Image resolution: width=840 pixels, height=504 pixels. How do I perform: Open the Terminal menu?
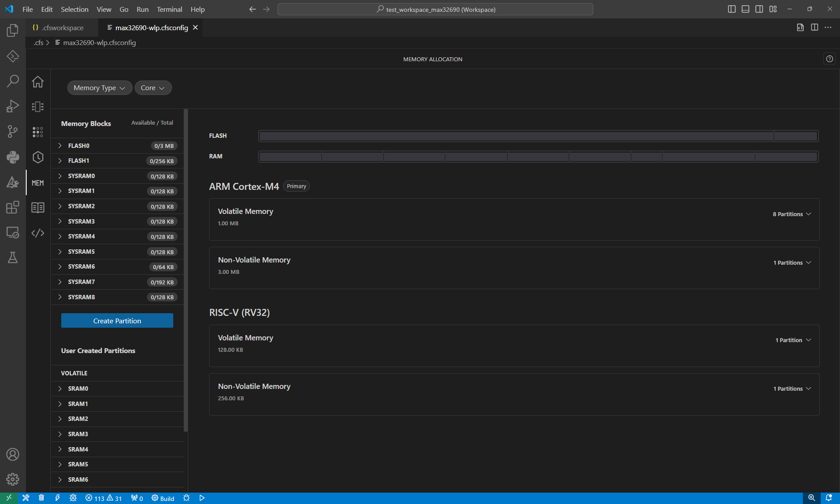coord(169,9)
